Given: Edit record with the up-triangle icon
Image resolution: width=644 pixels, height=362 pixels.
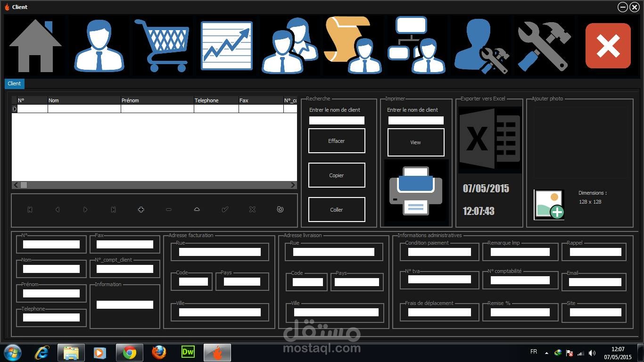Looking at the screenshot, I should [x=197, y=210].
